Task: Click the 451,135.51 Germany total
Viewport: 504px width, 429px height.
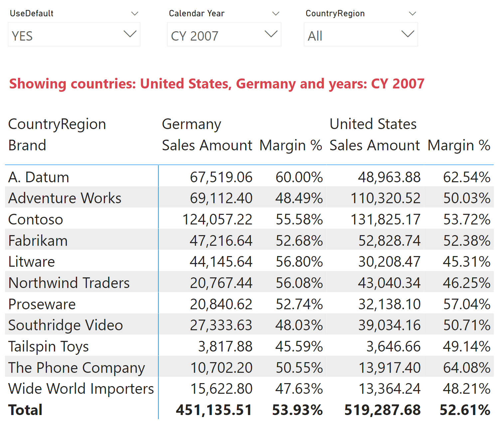Action: click(x=214, y=410)
